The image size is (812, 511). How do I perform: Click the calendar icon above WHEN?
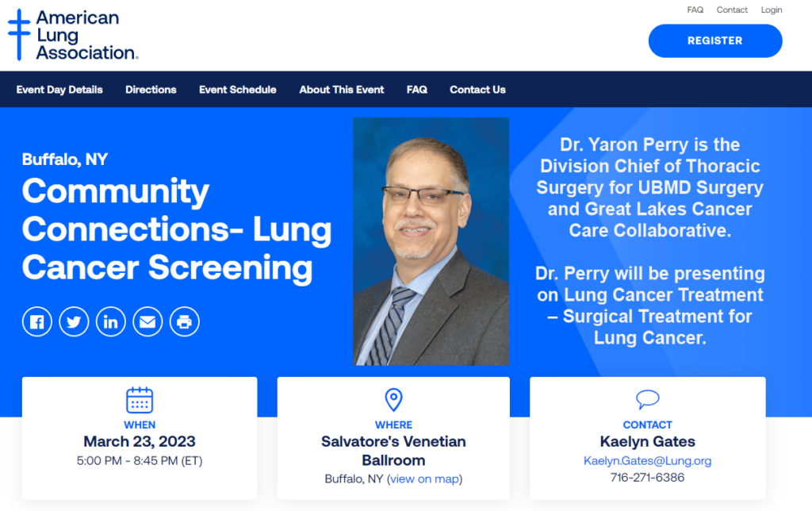point(140,400)
